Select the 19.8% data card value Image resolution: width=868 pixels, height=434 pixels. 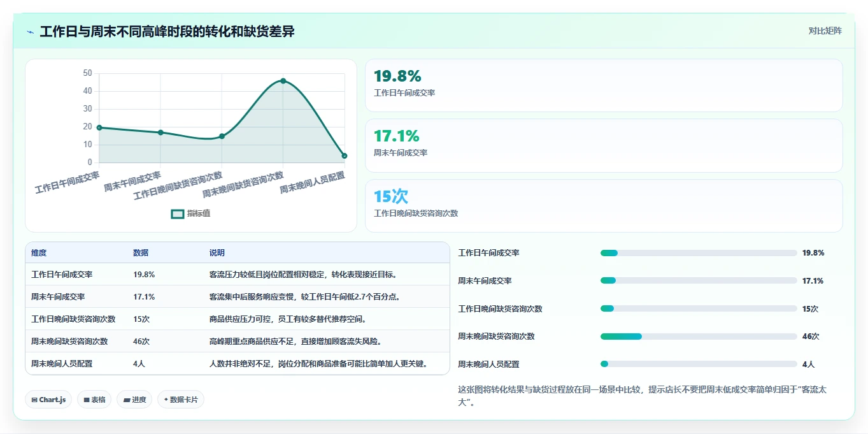click(x=397, y=76)
